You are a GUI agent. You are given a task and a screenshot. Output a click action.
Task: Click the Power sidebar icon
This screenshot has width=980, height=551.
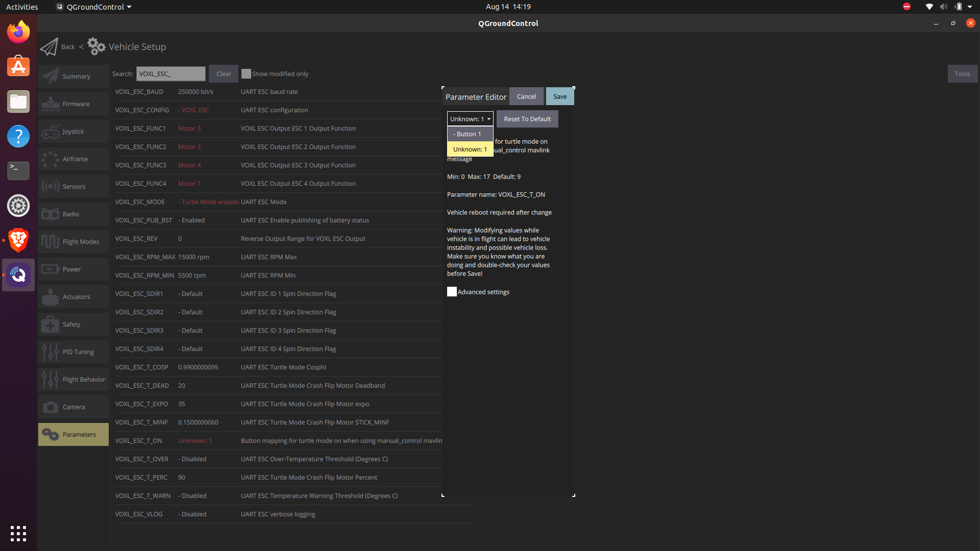click(x=50, y=269)
